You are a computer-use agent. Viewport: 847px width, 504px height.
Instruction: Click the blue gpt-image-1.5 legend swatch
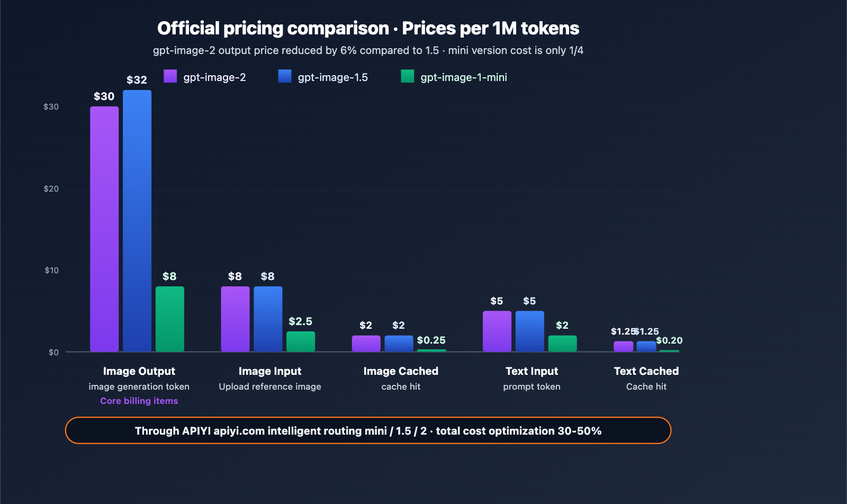pos(285,76)
